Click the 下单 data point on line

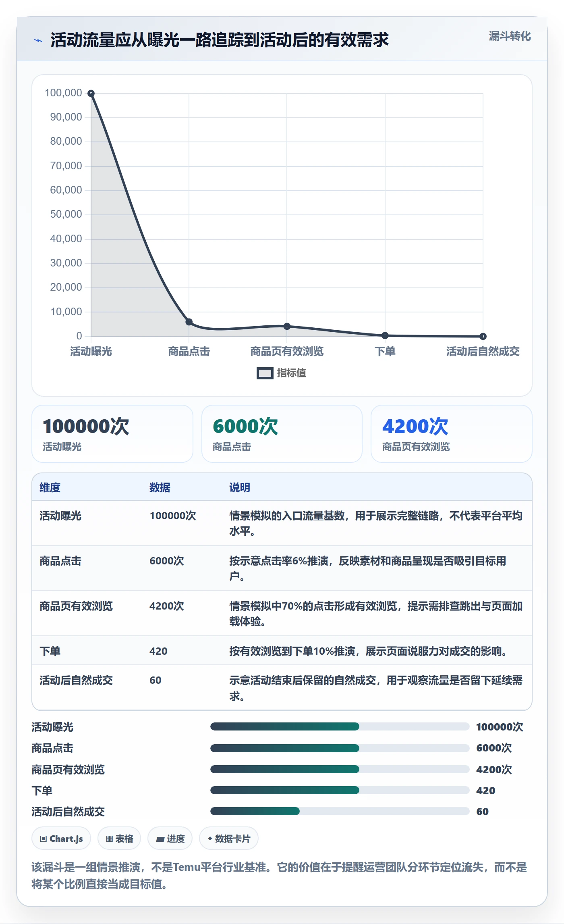click(385, 335)
